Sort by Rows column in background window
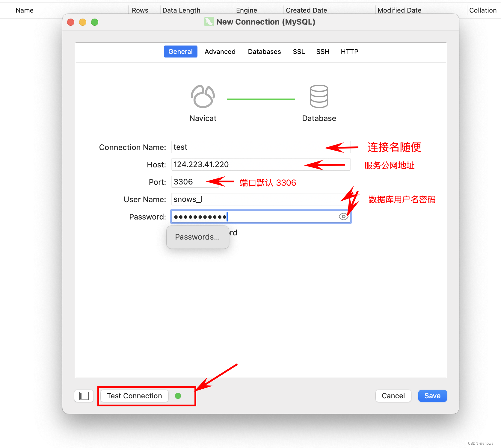The image size is (501, 448). [x=140, y=10]
